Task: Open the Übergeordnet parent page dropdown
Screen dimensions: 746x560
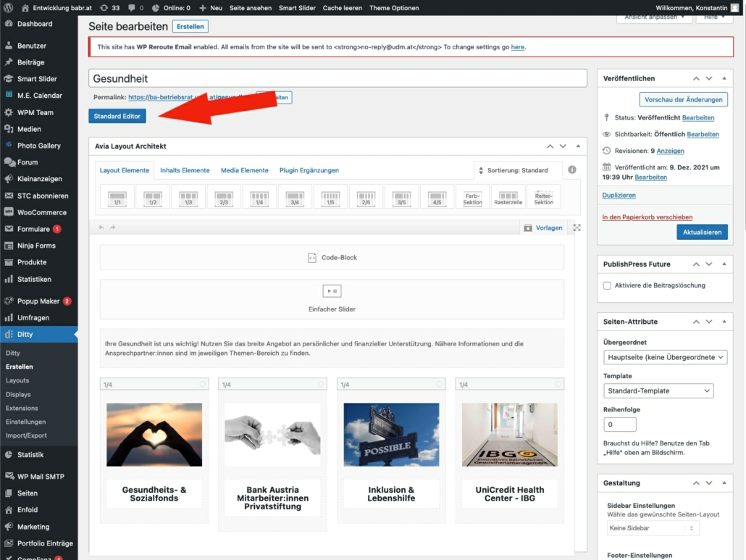Action: click(x=664, y=357)
